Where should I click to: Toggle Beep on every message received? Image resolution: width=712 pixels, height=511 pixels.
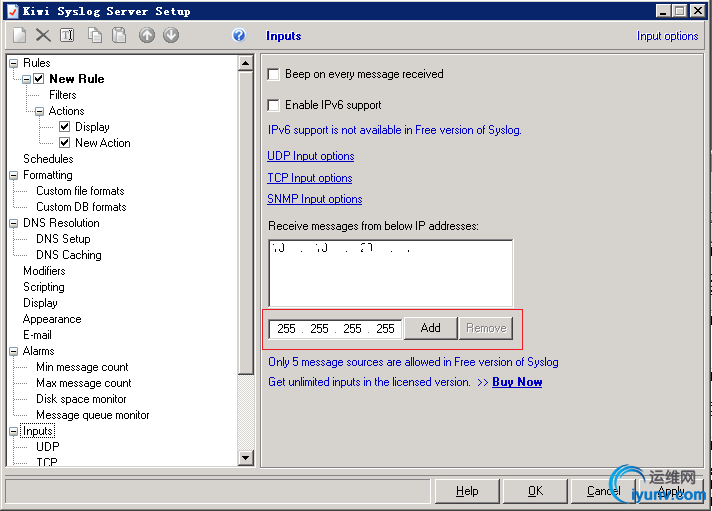(273, 74)
